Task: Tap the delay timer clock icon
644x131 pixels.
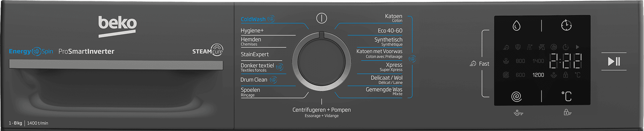Action: coord(566,25)
